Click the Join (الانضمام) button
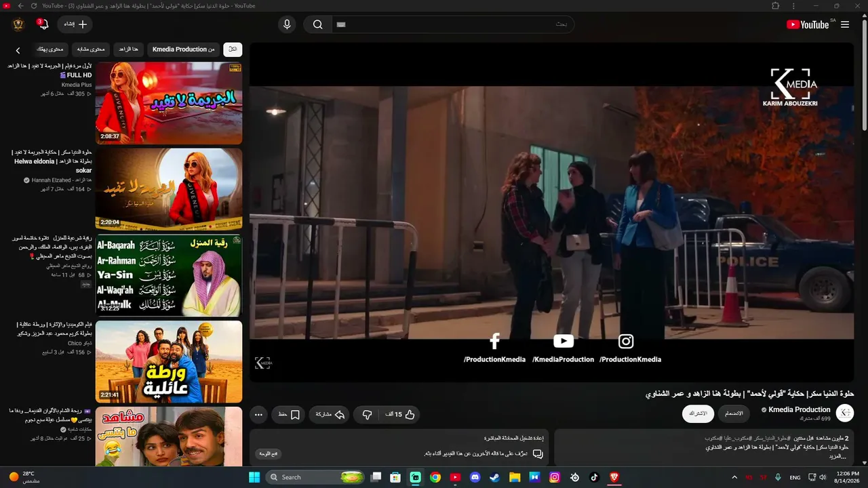Image resolution: width=868 pixels, height=488 pixels. click(734, 413)
